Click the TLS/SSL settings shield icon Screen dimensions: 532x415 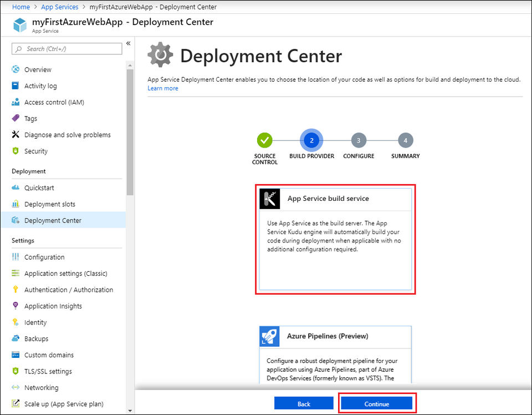coord(16,371)
